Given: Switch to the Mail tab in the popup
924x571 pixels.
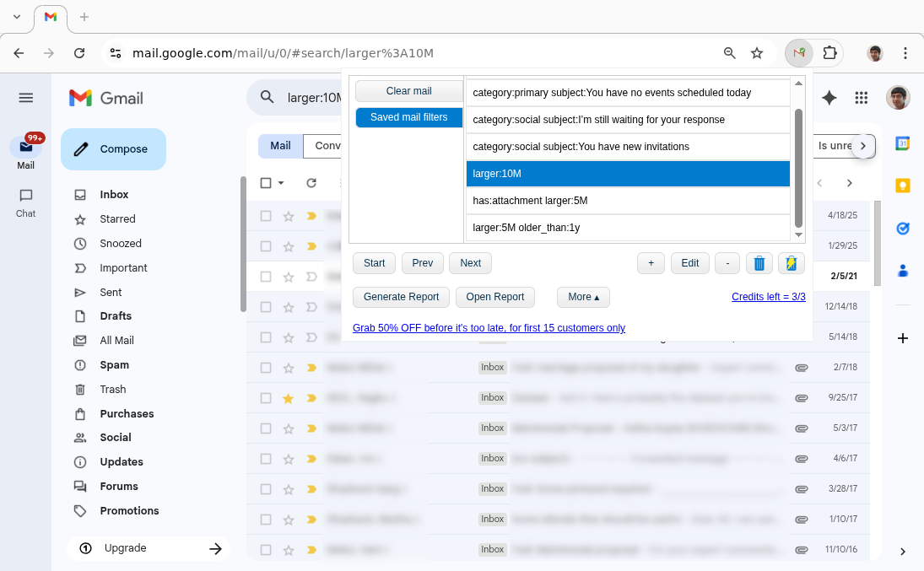Looking at the screenshot, I should (x=279, y=145).
